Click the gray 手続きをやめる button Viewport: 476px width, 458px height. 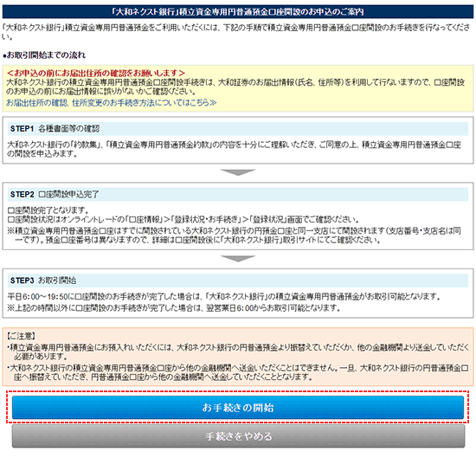coord(238,436)
